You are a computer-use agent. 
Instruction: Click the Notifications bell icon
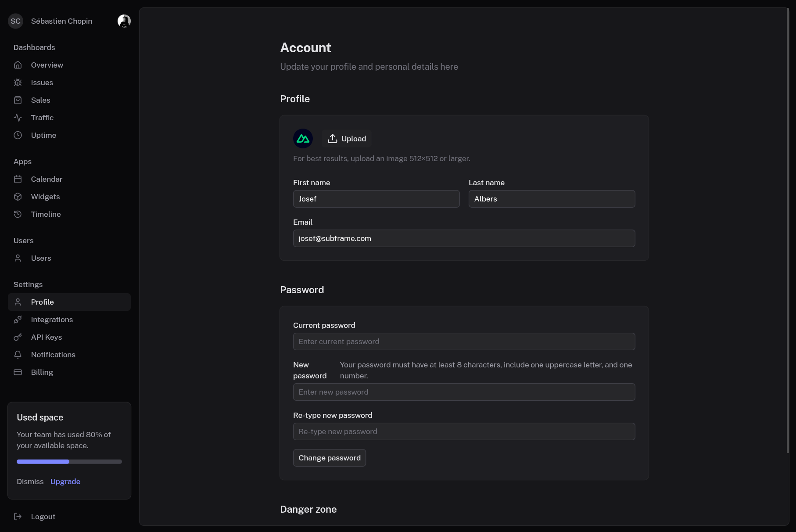(18, 355)
